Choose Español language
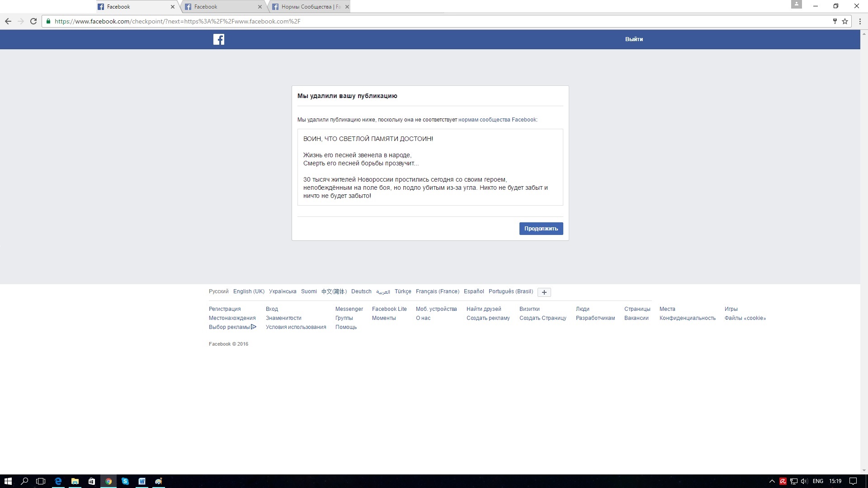 click(474, 291)
